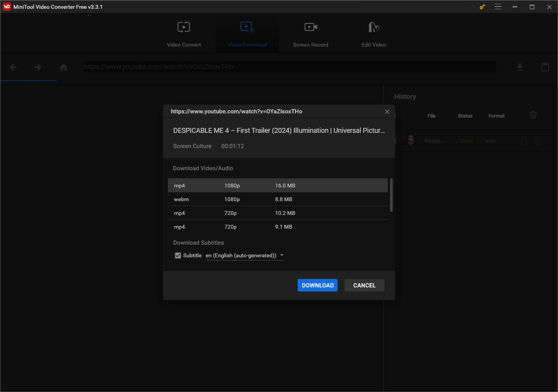Click the trash icon in History panel
The width and height of the screenshot is (558, 392).
click(533, 115)
